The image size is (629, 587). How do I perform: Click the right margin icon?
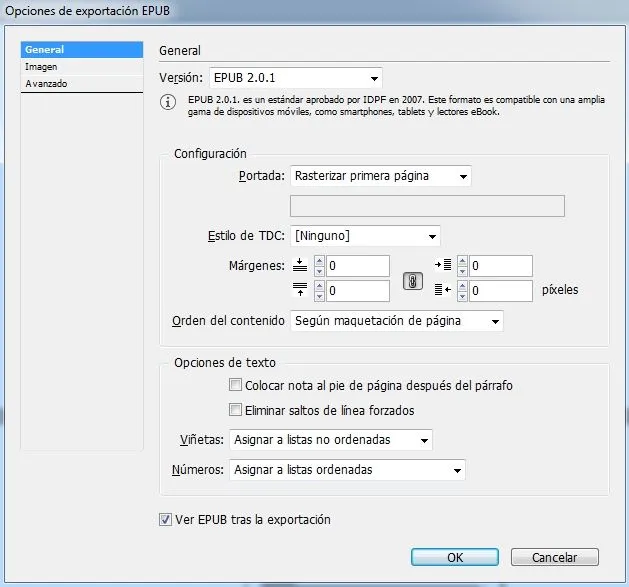click(443, 289)
